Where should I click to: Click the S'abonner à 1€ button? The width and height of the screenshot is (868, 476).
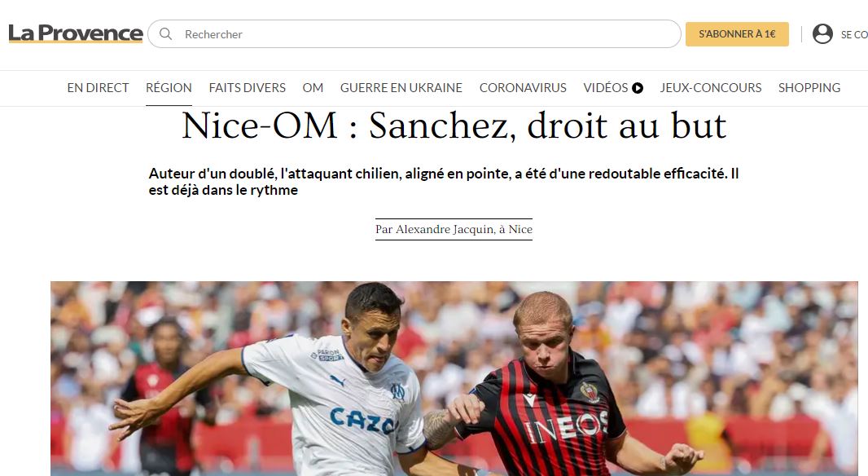click(x=737, y=33)
